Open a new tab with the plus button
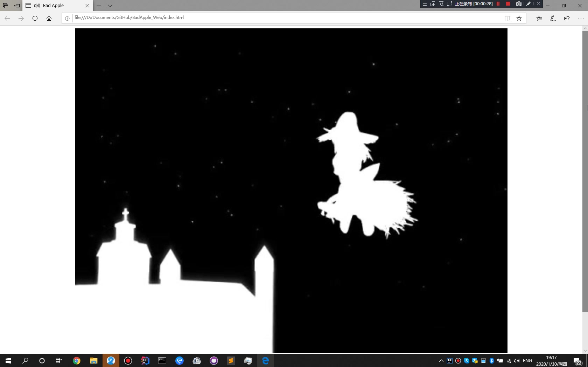Viewport: 588px width, 367px height. click(99, 6)
